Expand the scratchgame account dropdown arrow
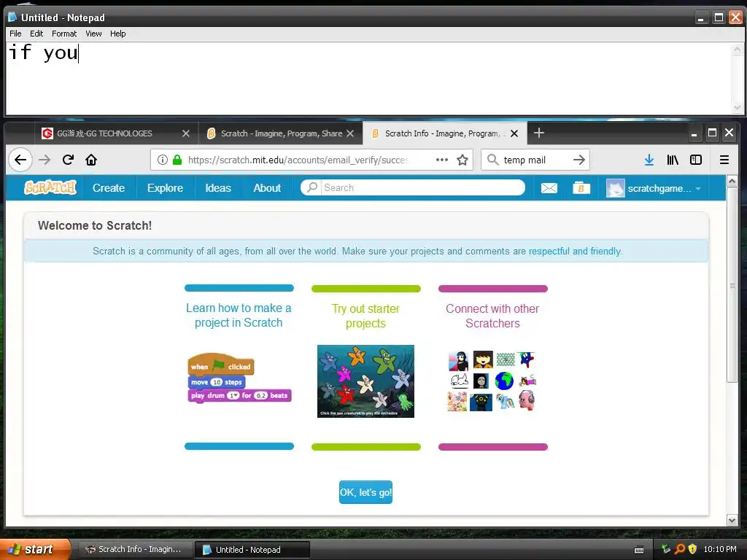The height and width of the screenshot is (560, 747). pyautogui.click(x=698, y=189)
